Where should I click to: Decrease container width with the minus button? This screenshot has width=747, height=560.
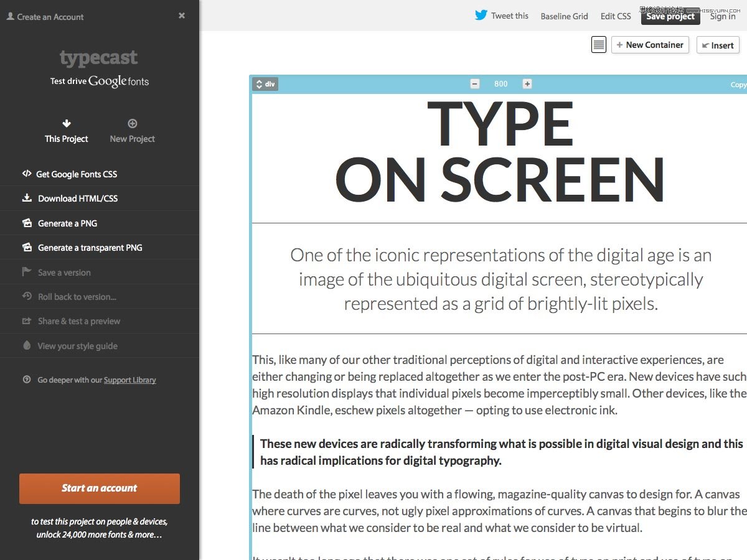(475, 84)
